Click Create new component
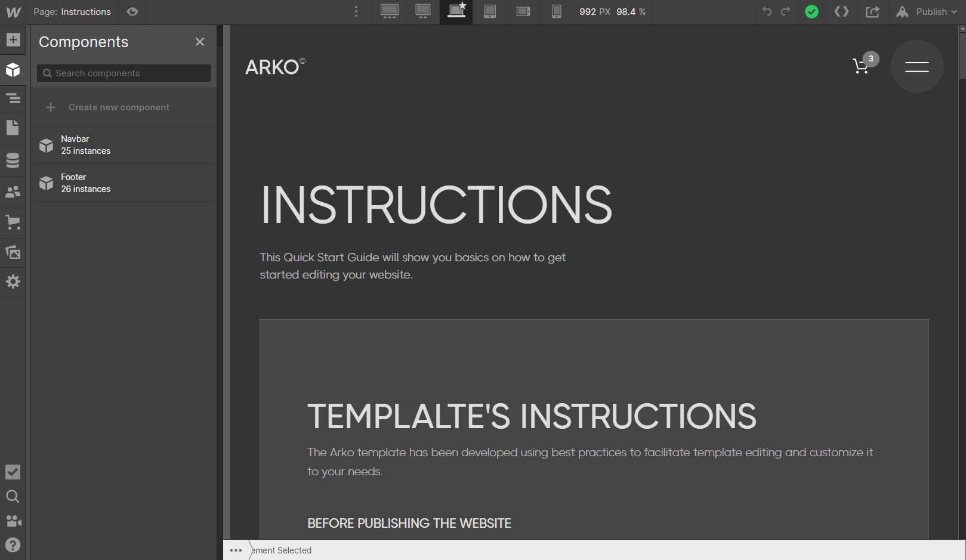The width and height of the screenshot is (966, 560). point(118,107)
